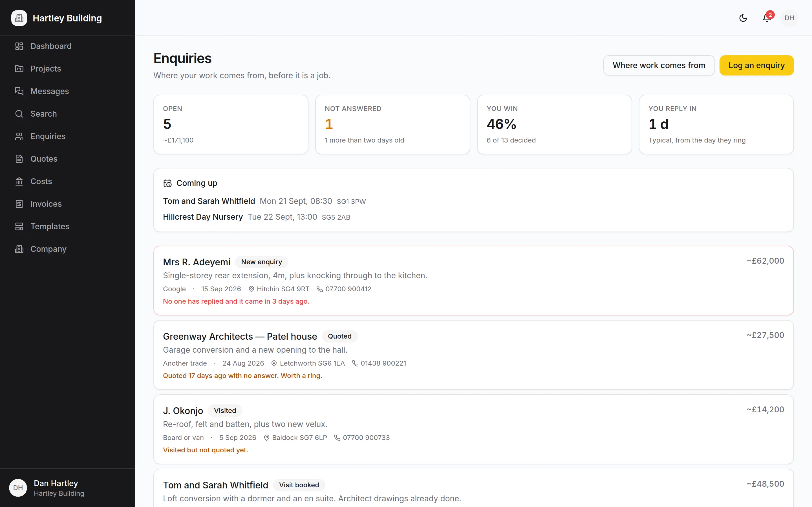The height and width of the screenshot is (507, 812).
Task: Click the Search magnifier icon
Action: 19,114
